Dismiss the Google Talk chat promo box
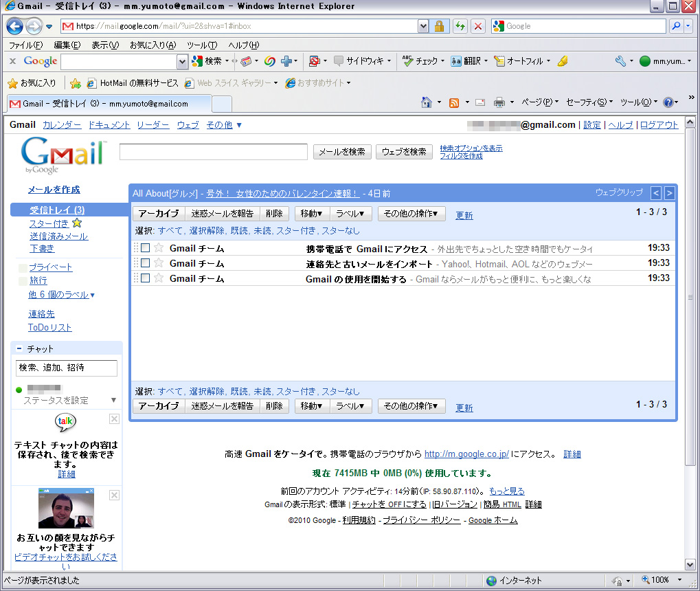 click(114, 419)
